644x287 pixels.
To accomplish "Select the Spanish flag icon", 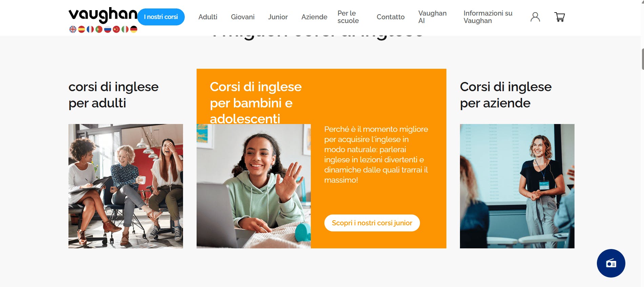I will tap(81, 29).
